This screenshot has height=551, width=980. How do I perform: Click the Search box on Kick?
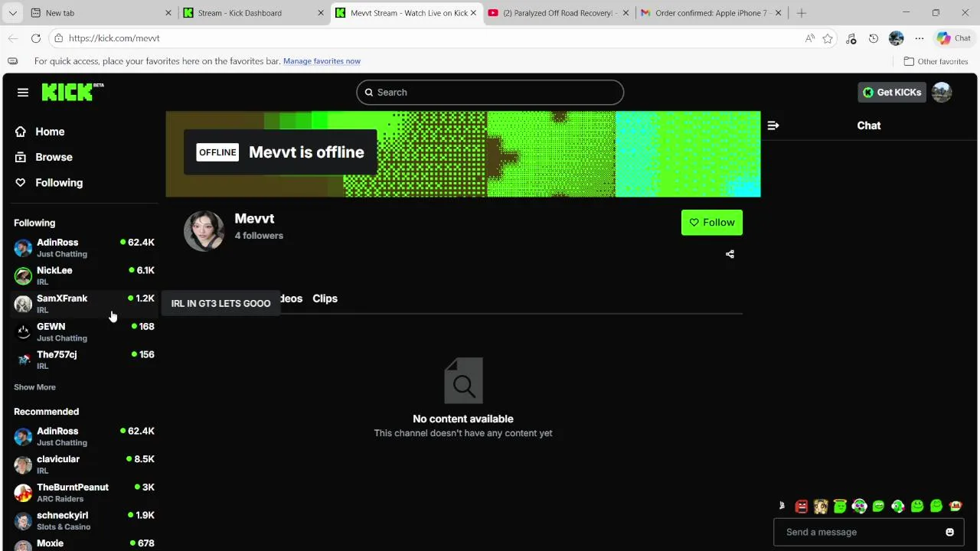[490, 92]
